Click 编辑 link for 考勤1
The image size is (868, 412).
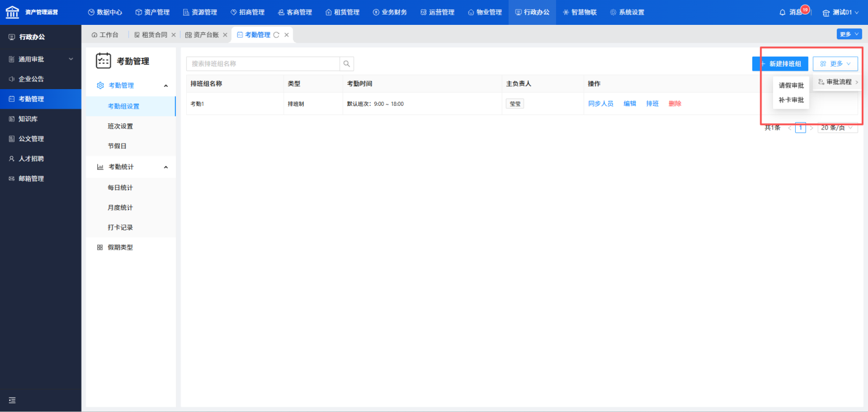click(x=630, y=104)
